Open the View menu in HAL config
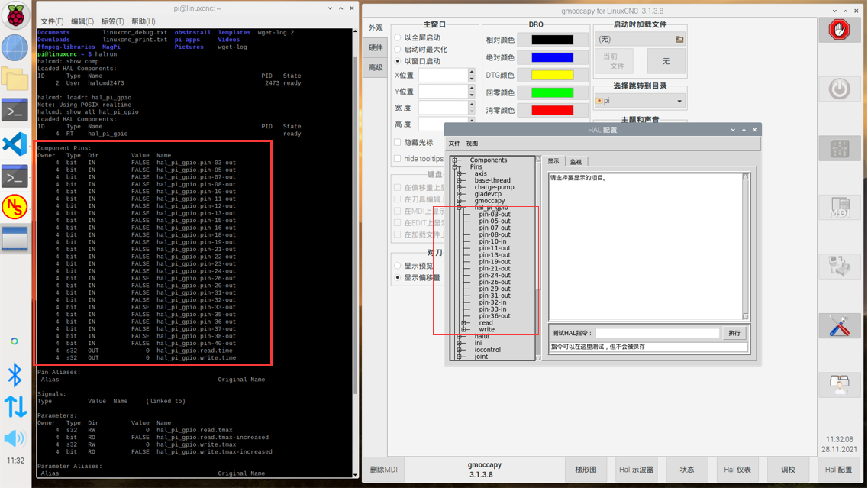868x488 pixels. pyautogui.click(x=472, y=144)
